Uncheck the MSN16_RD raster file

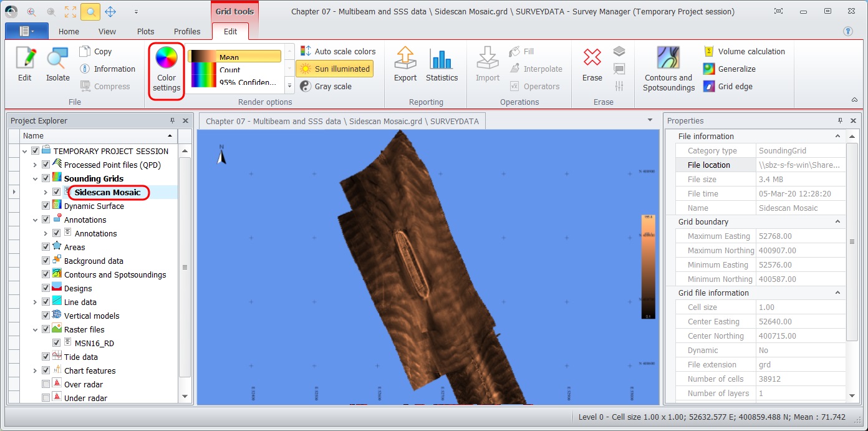pos(57,343)
